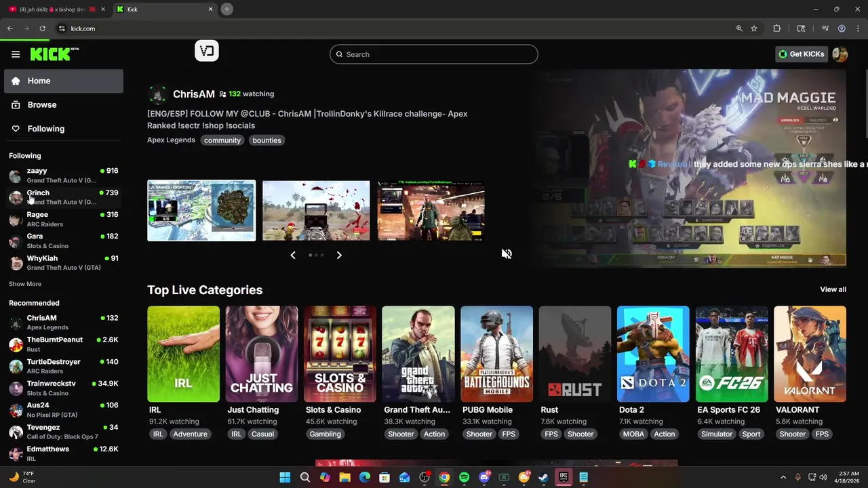Open Chrome extensions puzzle icon
868x488 pixels.
tap(777, 28)
